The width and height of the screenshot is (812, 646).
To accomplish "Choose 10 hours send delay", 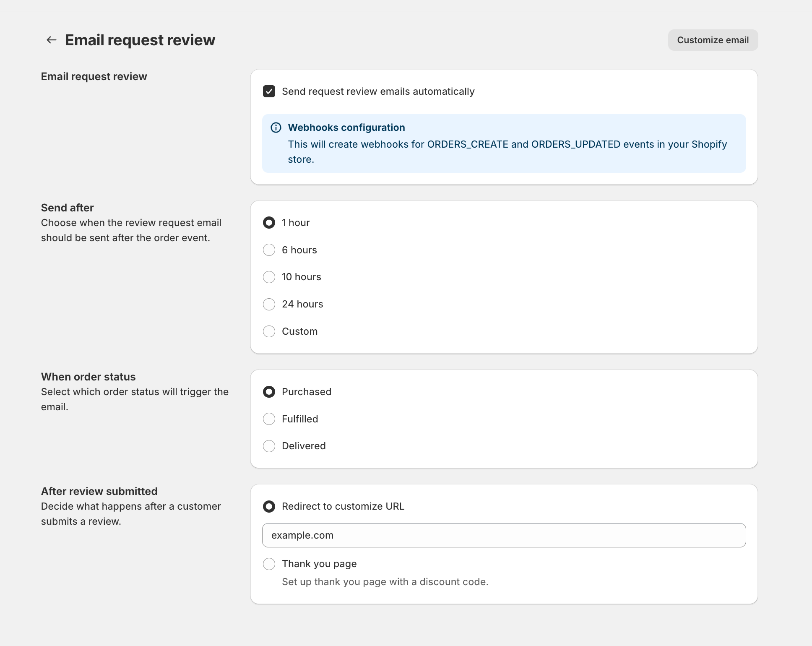I will (269, 277).
